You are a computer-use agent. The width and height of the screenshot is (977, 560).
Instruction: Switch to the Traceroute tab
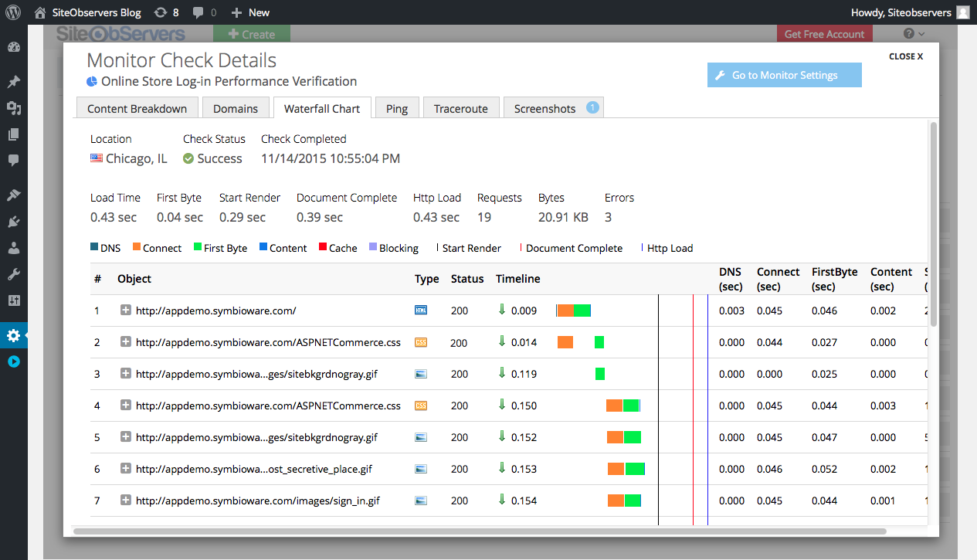click(460, 109)
